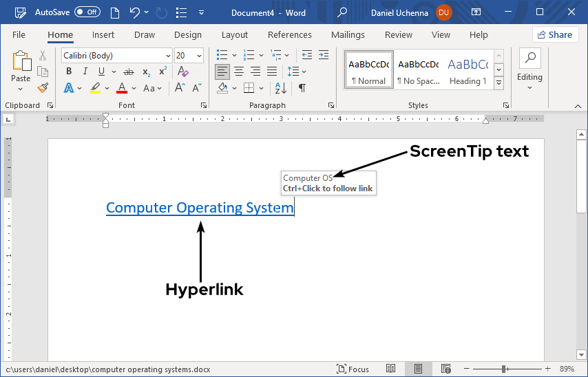Toggle Superscript formatting
588x377 pixels.
(162, 71)
